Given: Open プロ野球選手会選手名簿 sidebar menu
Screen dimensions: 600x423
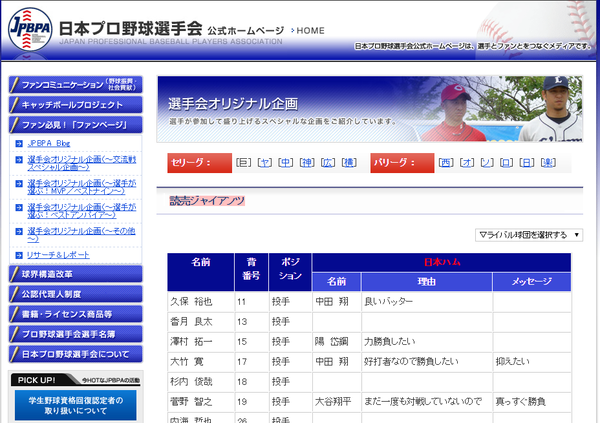Looking at the screenshot, I should click(x=76, y=334).
